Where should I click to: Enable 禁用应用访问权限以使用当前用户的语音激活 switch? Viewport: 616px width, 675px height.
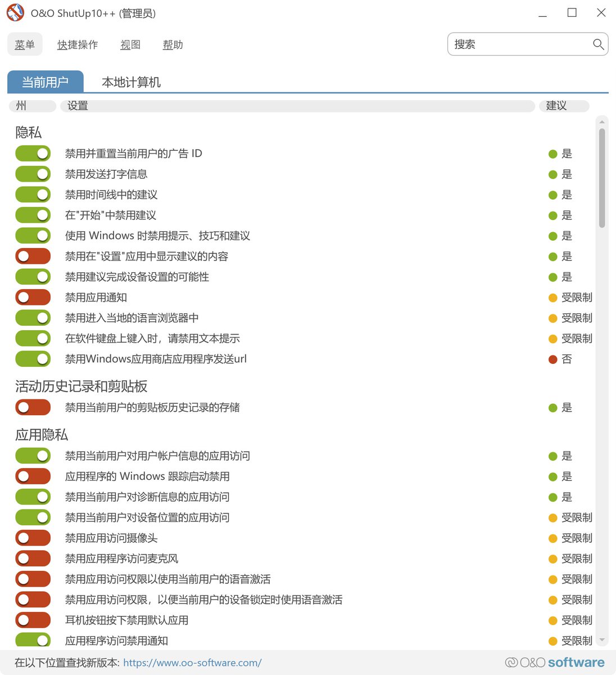tap(33, 579)
